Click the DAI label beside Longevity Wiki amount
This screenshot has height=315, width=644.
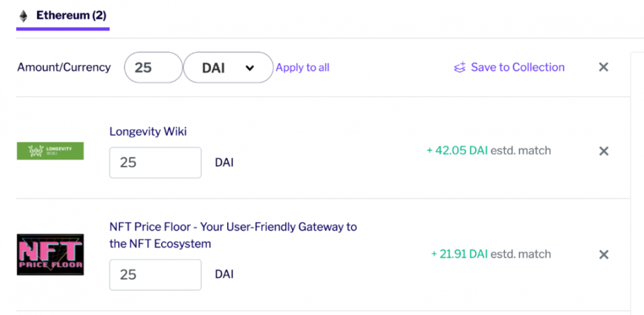224,162
